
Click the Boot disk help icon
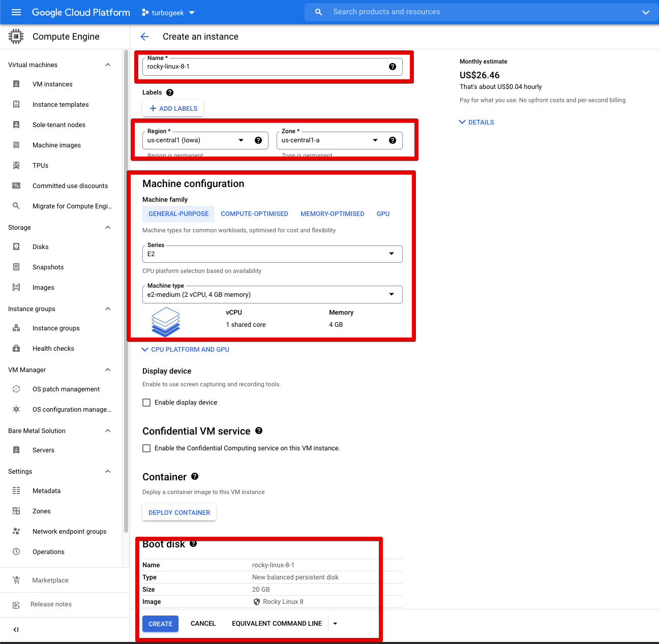[193, 543]
